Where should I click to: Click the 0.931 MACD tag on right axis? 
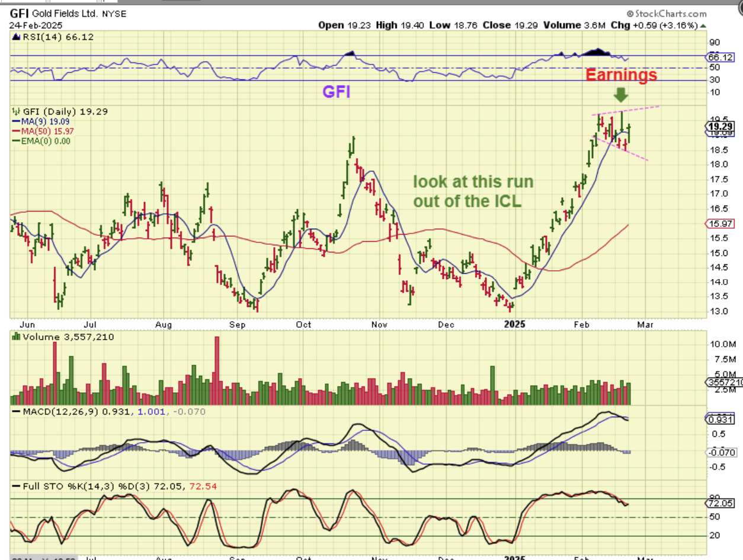721,420
